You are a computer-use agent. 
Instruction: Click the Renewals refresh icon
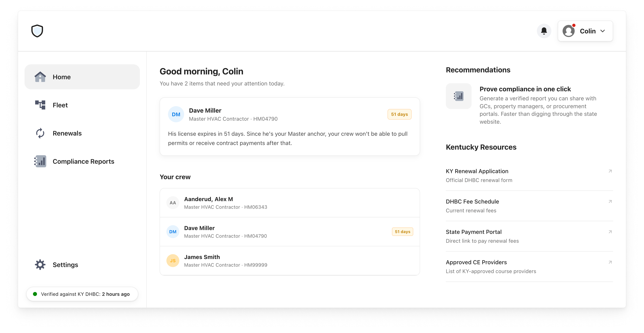click(40, 133)
